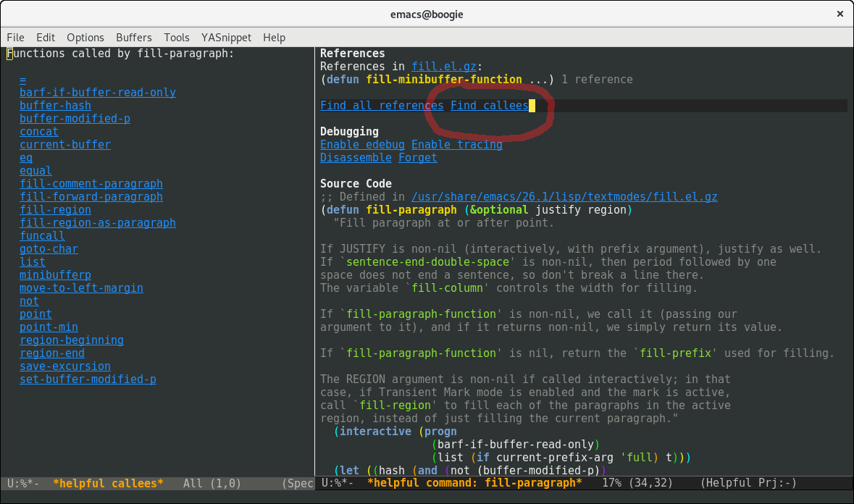
Task: Click the Find callees link
Action: pos(489,106)
